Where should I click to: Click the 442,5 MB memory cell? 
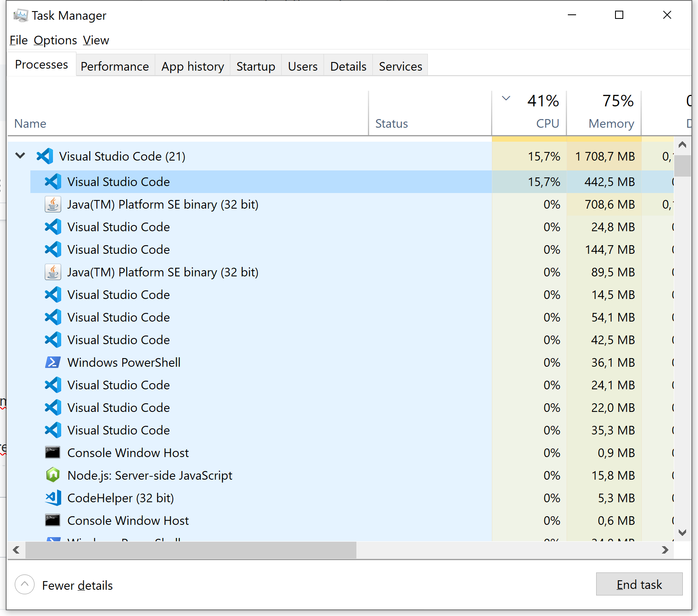point(604,182)
